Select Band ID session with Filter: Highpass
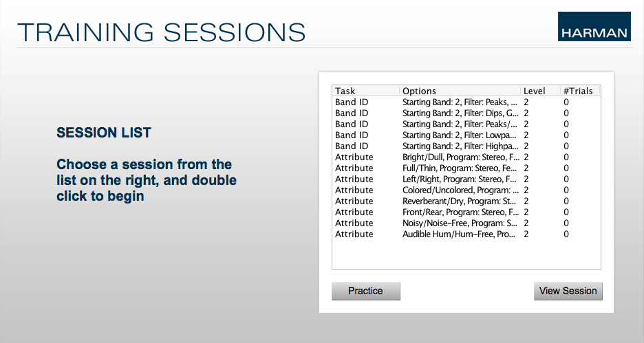Viewport: 644px width, 343px height. (x=466, y=146)
